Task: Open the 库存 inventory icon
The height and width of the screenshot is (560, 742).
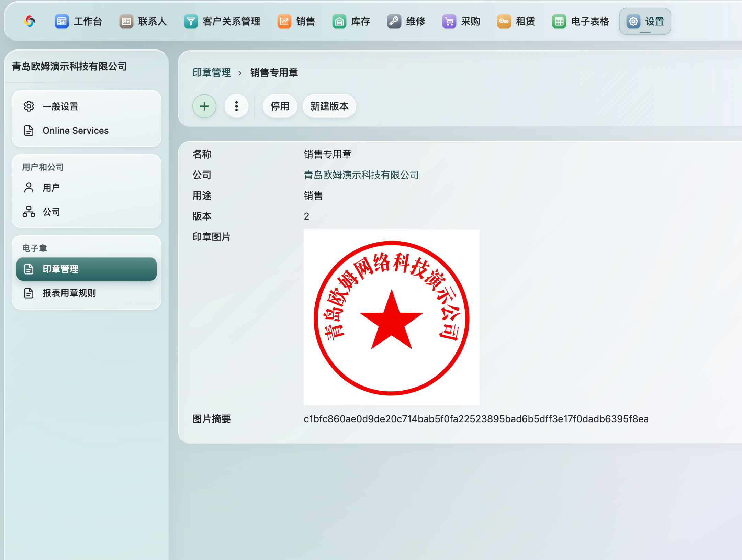Action: coord(339,21)
